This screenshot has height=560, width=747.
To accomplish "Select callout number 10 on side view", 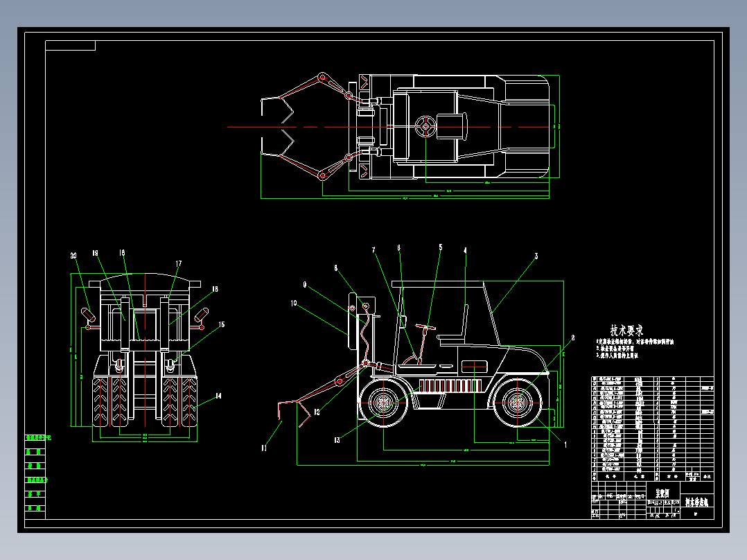I will tap(294, 303).
